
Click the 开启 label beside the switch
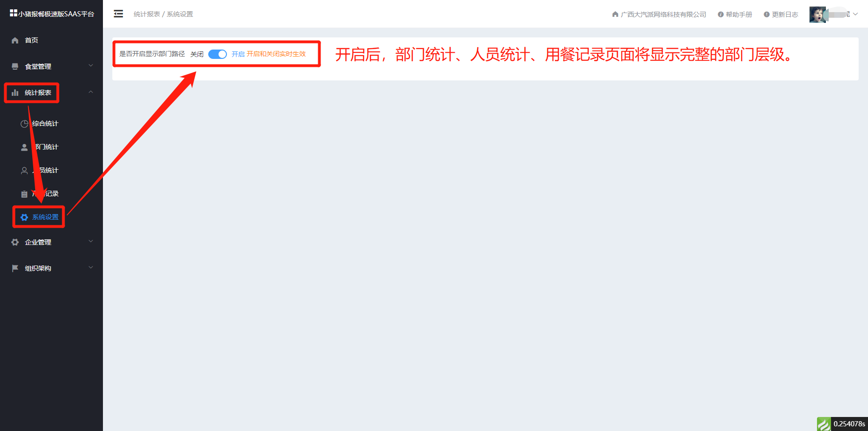[x=238, y=54]
